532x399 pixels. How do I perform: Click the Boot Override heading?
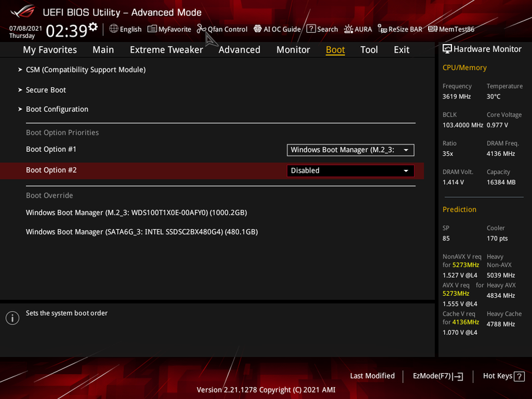(49, 195)
